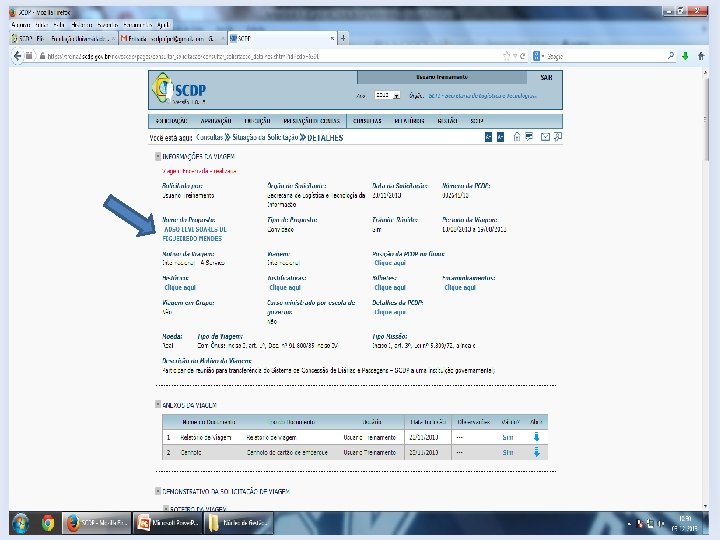This screenshot has height=540, width=720.
Task: Click the 'Sim' link in the Relatório de Viagem row
Action: (507, 438)
